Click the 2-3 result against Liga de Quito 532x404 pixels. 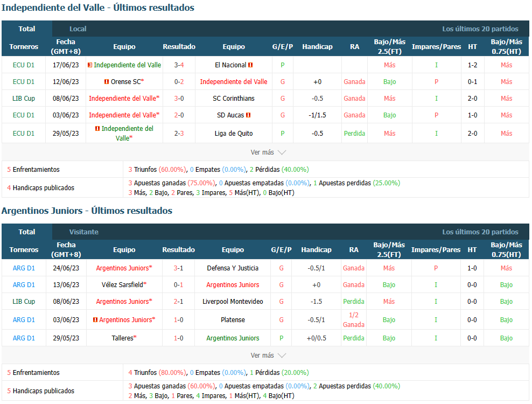(x=179, y=134)
